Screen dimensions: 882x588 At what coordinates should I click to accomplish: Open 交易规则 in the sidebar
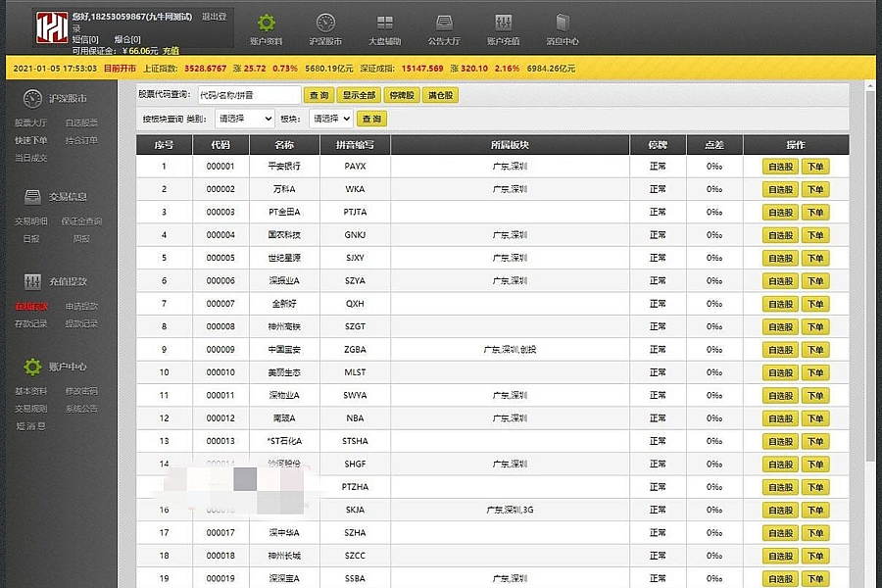click(x=31, y=409)
